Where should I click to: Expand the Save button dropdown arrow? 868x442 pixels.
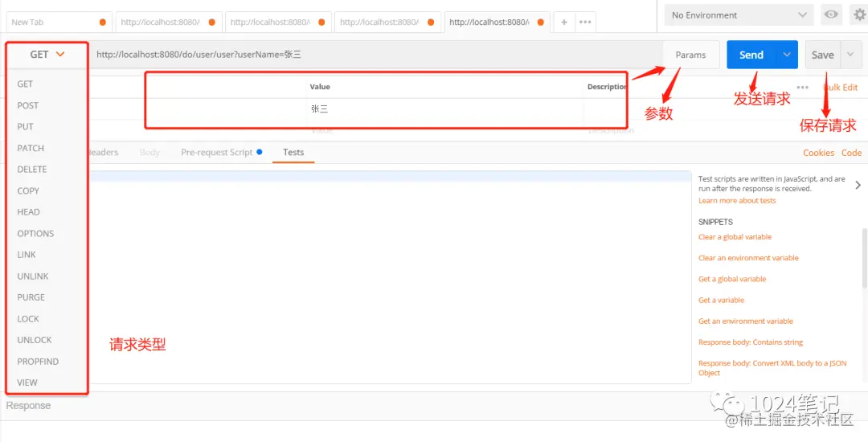(x=850, y=55)
